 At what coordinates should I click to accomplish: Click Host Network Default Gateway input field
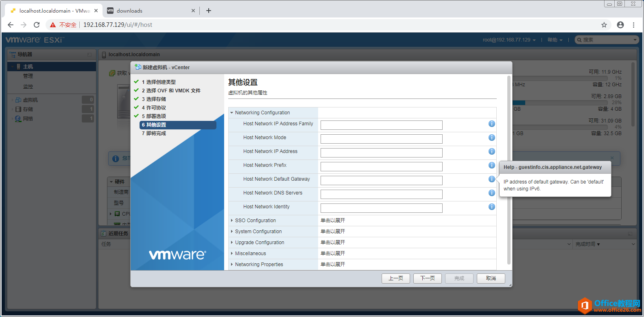tap(382, 180)
